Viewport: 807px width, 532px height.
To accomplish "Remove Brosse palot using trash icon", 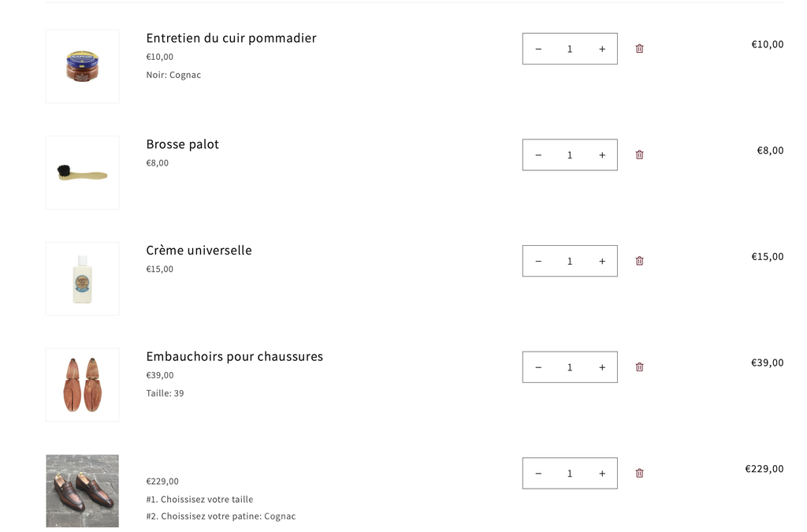I will click(x=639, y=155).
